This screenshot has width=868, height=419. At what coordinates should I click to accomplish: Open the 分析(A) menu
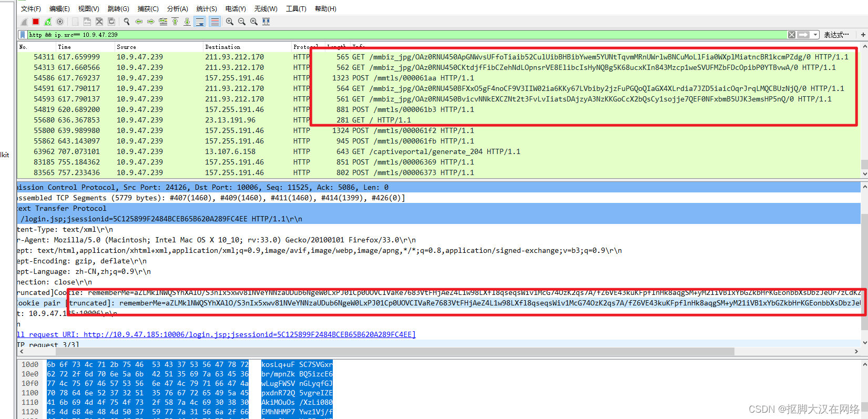point(177,9)
